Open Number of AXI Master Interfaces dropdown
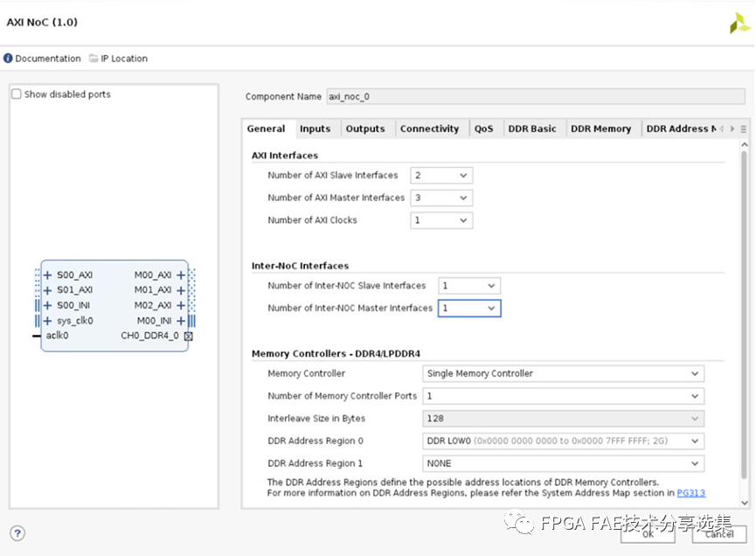Screen dimensions: 756x556 (441, 198)
